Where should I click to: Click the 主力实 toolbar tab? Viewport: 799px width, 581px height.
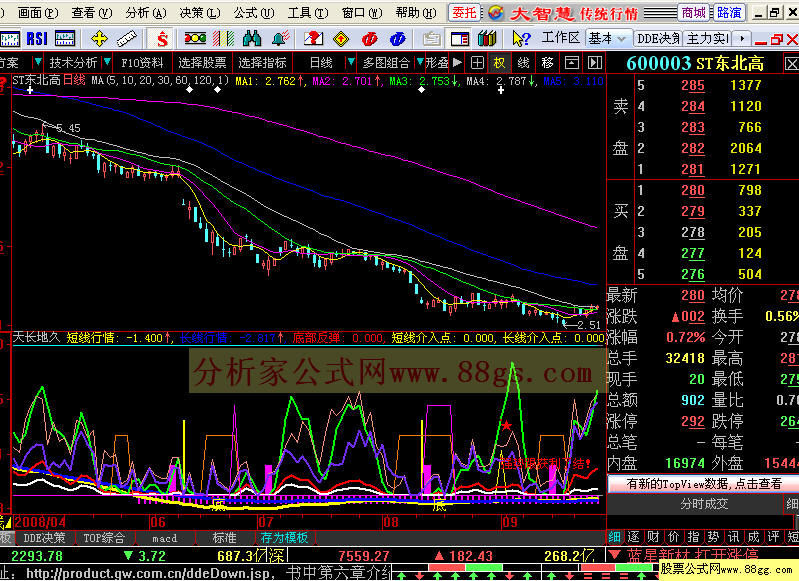tap(707, 38)
